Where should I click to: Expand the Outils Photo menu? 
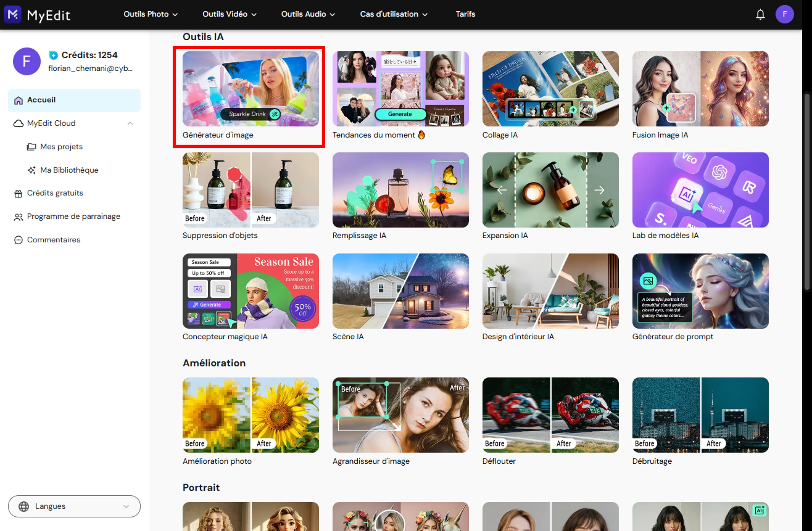[x=151, y=14]
